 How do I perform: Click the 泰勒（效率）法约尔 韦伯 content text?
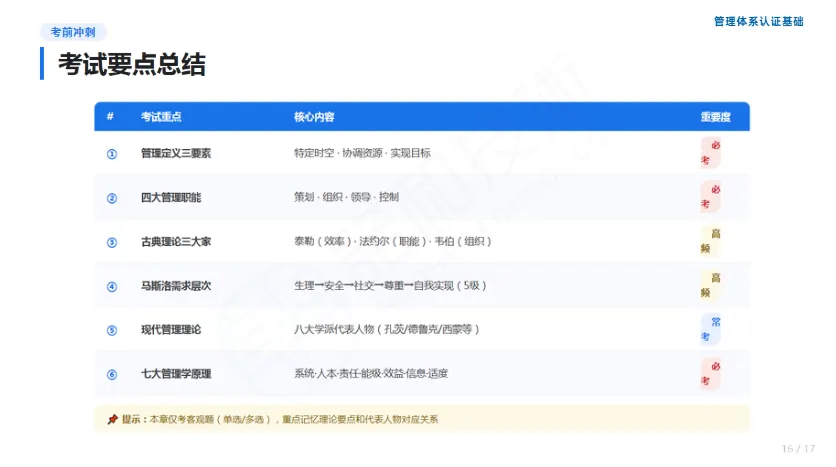click(392, 241)
